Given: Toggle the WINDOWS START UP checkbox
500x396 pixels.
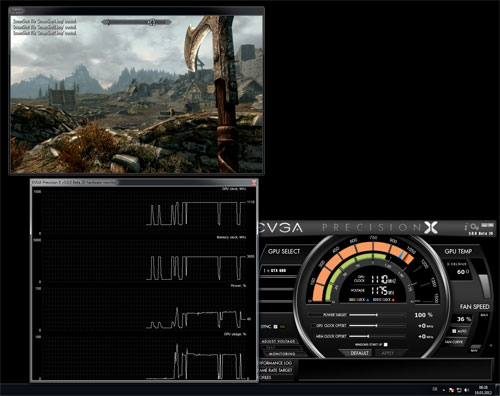Looking at the screenshot, I should 386,344.
